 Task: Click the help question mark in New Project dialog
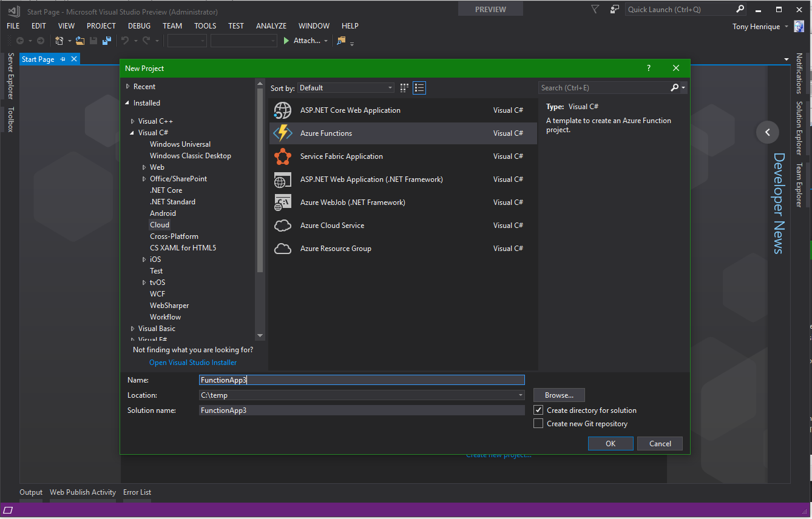(648, 69)
